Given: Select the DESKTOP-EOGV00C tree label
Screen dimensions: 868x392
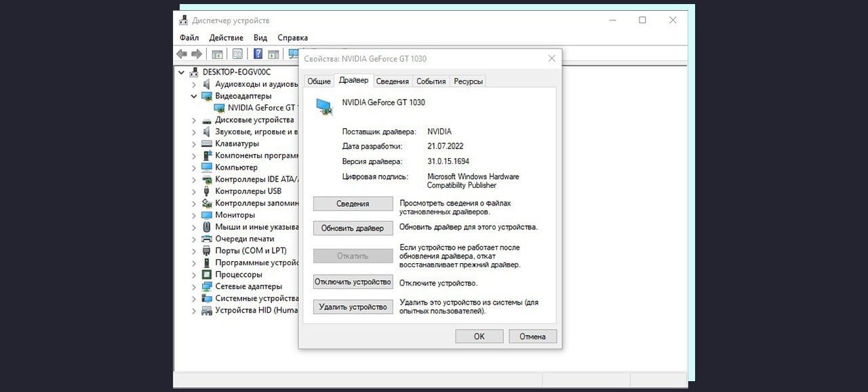Looking at the screenshot, I should 237,72.
